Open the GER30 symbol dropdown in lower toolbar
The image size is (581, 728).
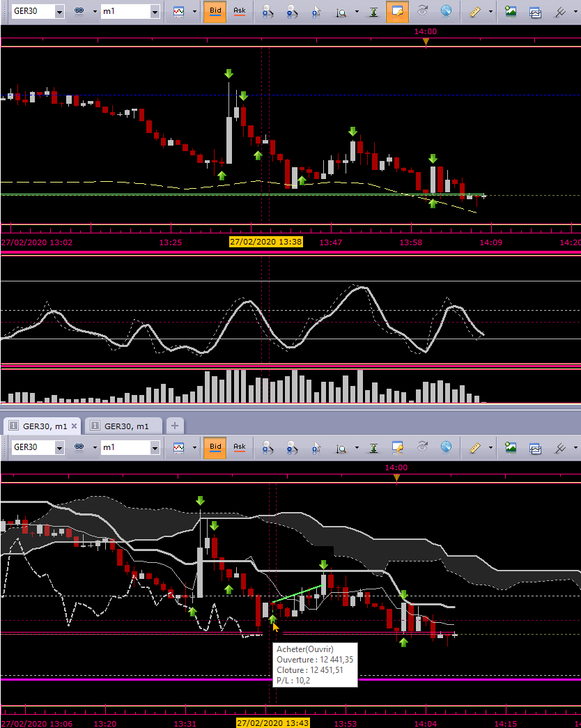tap(59, 447)
